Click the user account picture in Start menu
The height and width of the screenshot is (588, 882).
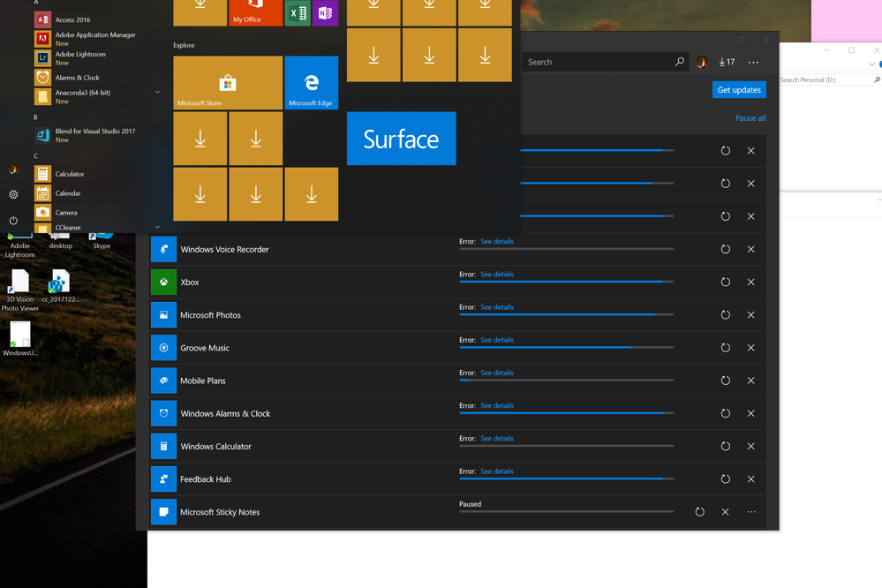click(13, 170)
